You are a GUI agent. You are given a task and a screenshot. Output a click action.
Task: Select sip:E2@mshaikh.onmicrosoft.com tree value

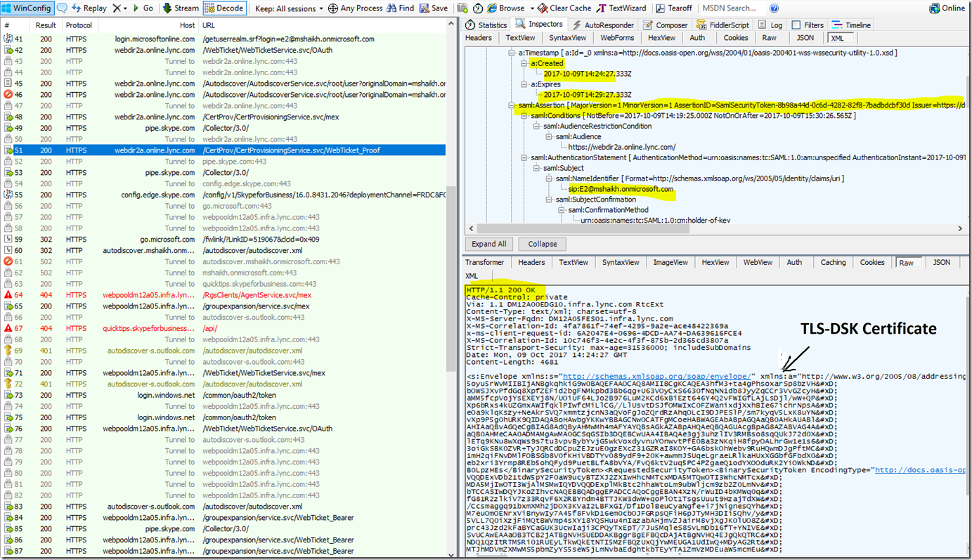click(x=621, y=189)
